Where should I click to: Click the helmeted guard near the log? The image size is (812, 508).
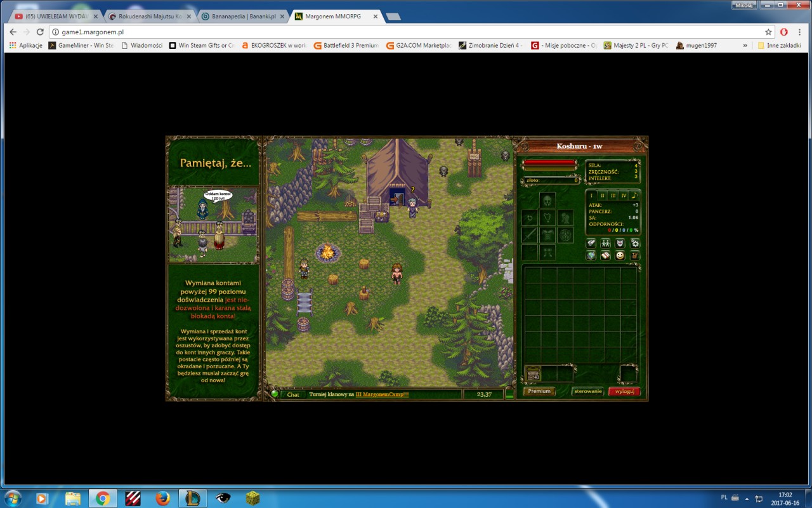[x=304, y=268]
